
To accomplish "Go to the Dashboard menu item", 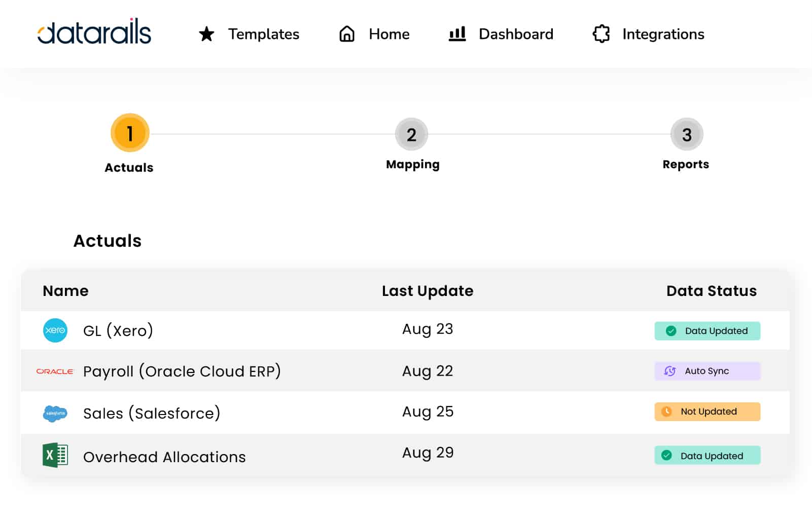I will tap(516, 34).
